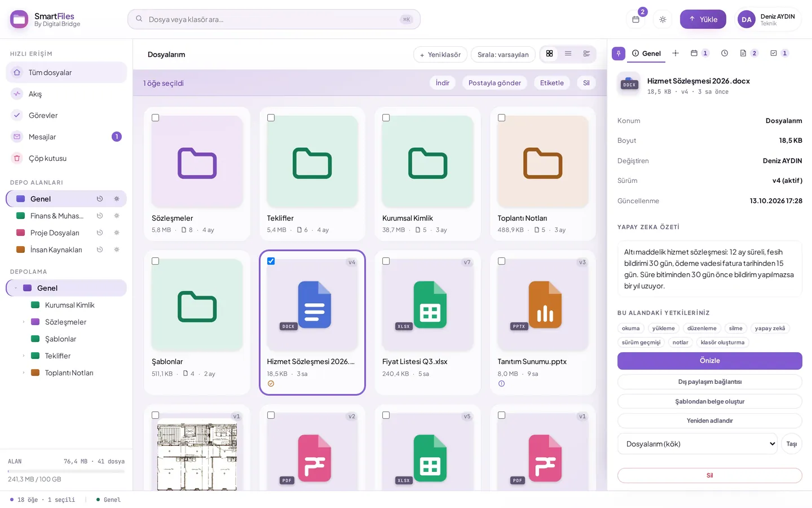The width and height of the screenshot is (812, 508).
Task: Tick the checkbox on Teklifler folder card
Action: pos(271,118)
